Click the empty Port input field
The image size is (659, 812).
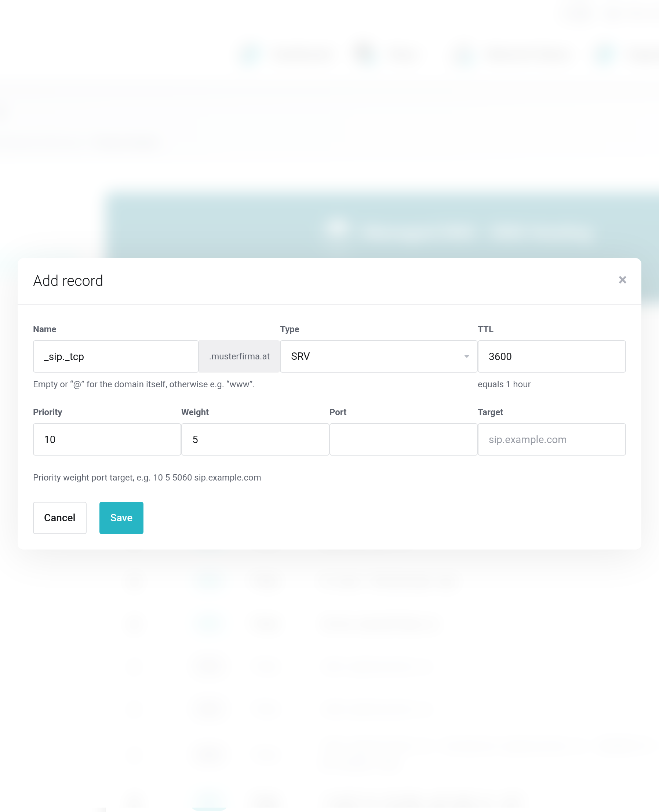403,439
